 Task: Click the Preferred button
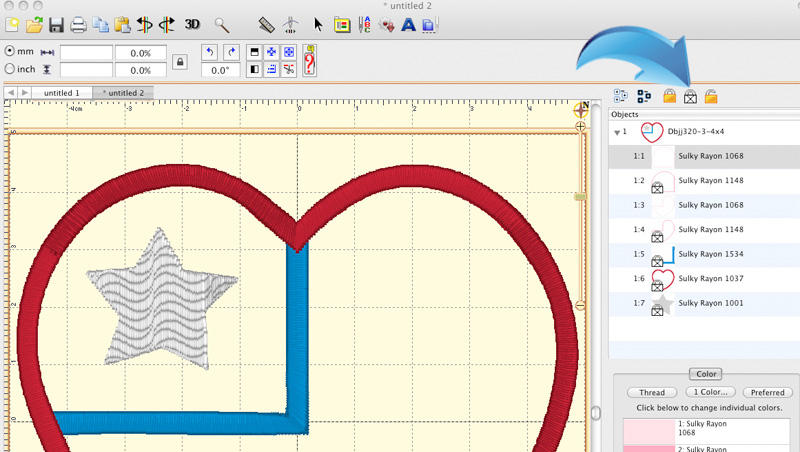(767, 392)
